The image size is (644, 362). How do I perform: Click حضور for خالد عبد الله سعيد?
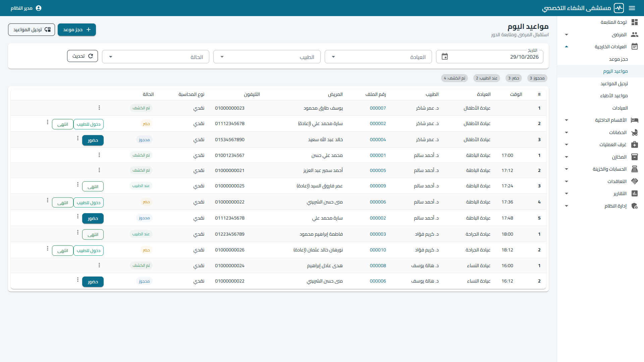tap(93, 140)
